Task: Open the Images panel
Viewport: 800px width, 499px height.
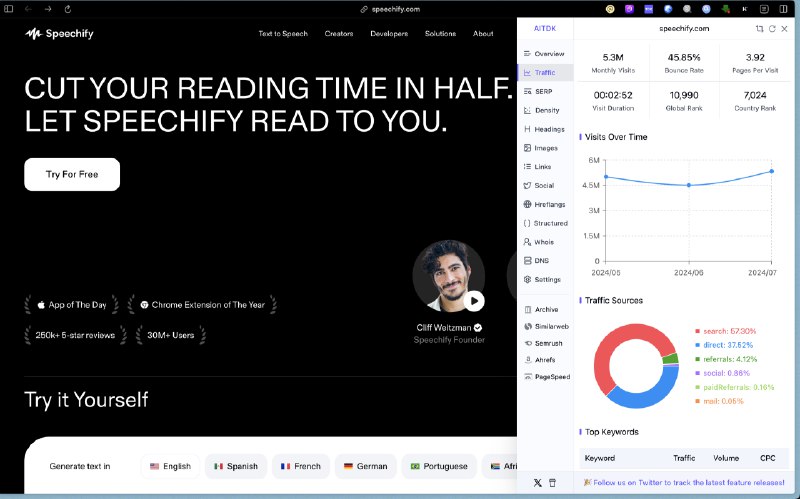Action: [x=541, y=148]
